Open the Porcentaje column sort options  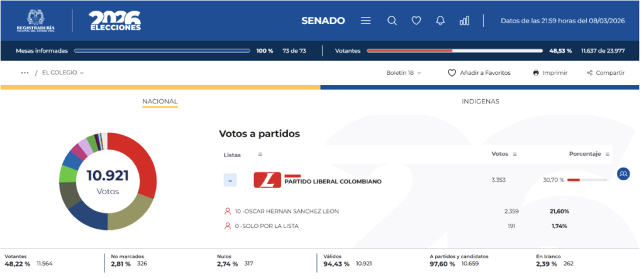[607, 154]
